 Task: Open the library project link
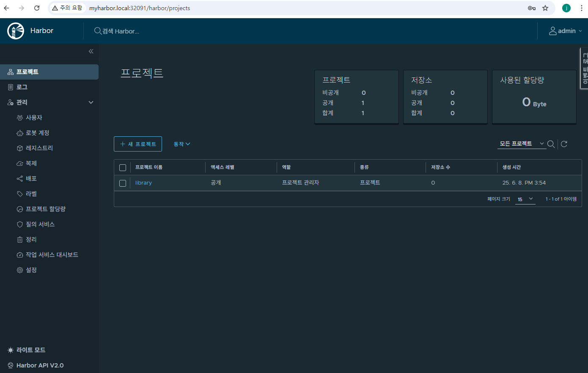pos(143,182)
